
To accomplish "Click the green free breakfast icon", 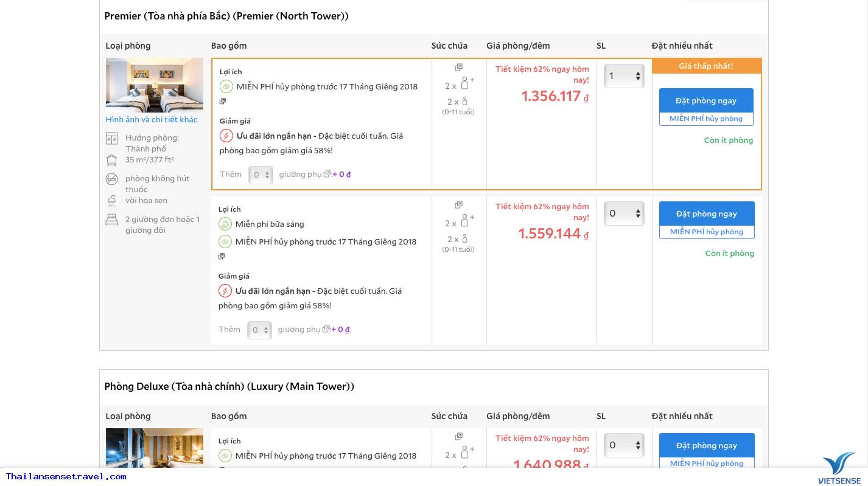I will coord(225,224).
